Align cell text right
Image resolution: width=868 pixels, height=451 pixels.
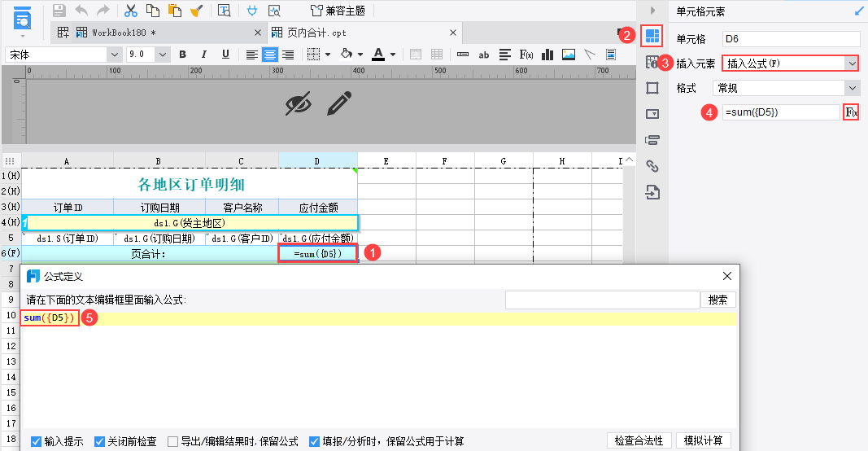point(288,55)
